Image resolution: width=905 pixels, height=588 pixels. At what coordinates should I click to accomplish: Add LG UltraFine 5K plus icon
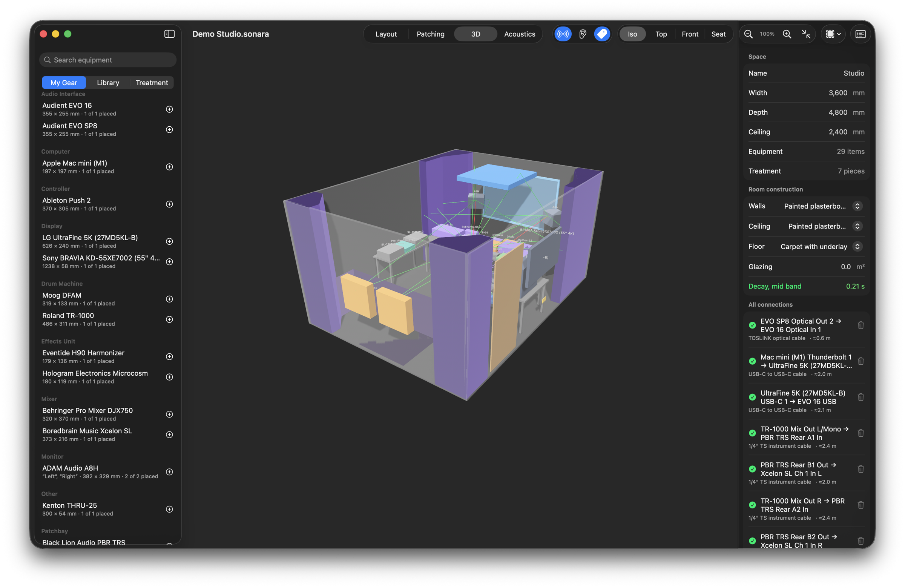coord(170,241)
